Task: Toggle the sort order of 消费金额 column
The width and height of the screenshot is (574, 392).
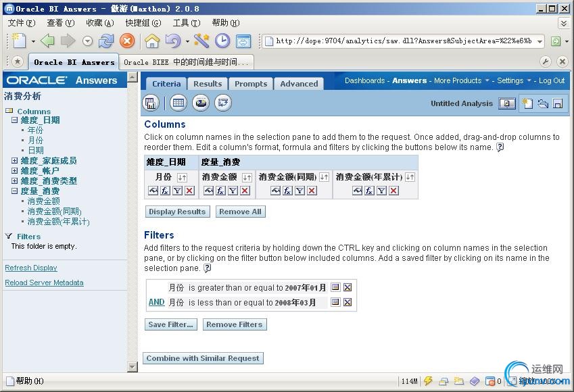Action: 247,178
